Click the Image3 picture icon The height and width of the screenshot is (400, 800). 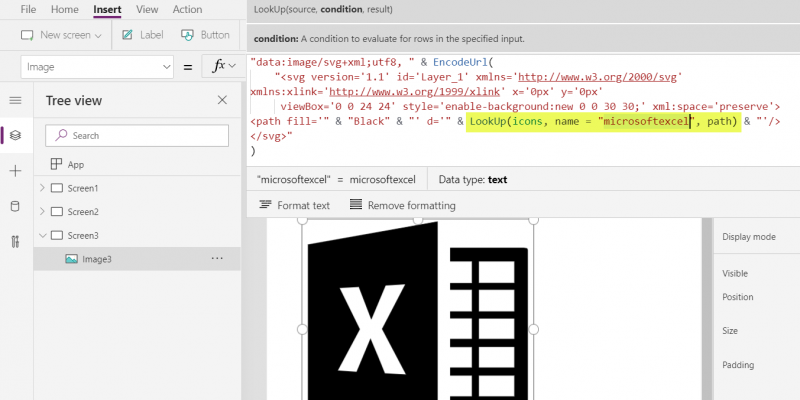(x=71, y=259)
